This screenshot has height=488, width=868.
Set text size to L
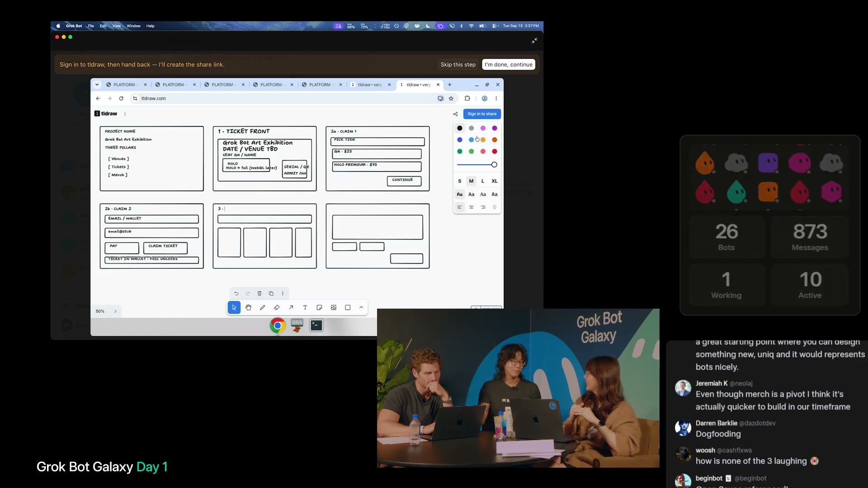(x=483, y=181)
